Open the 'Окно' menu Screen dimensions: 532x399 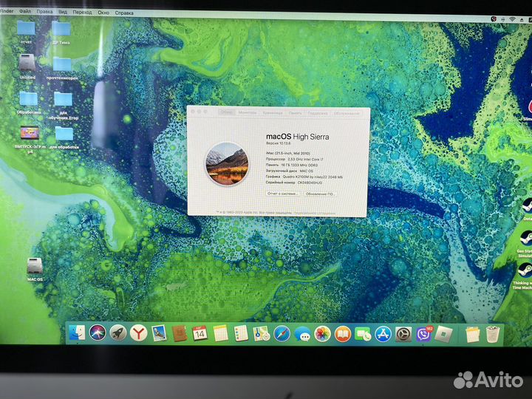(103, 13)
